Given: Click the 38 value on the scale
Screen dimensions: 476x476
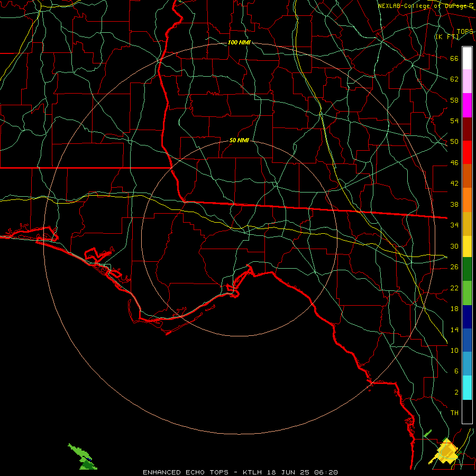Looking at the screenshot, I should tap(454, 204).
